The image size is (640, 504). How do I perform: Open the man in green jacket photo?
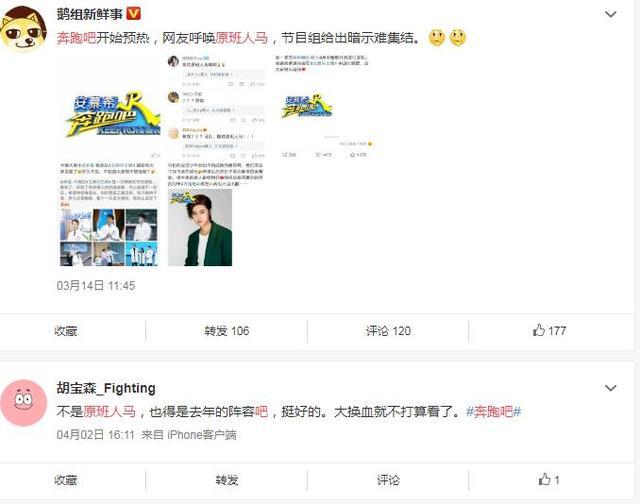[x=200, y=227]
